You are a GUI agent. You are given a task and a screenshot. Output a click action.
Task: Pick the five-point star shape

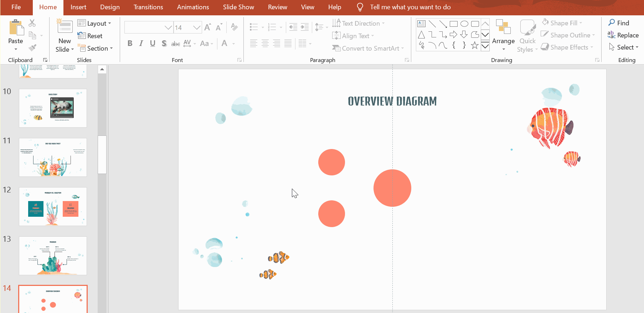[x=474, y=45]
